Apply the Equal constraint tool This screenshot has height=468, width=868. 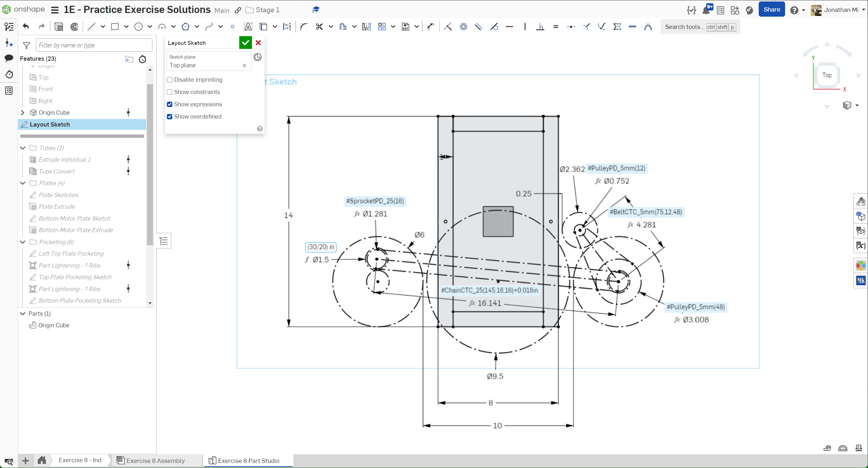click(556, 26)
